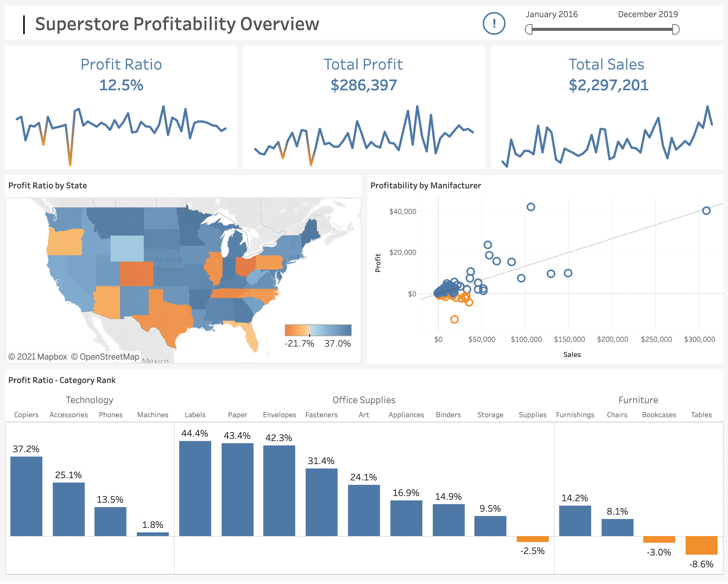Viewport: 728px width, 584px height.
Task: Click the OpenStreetMap attribution link
Action: (106, 356)
